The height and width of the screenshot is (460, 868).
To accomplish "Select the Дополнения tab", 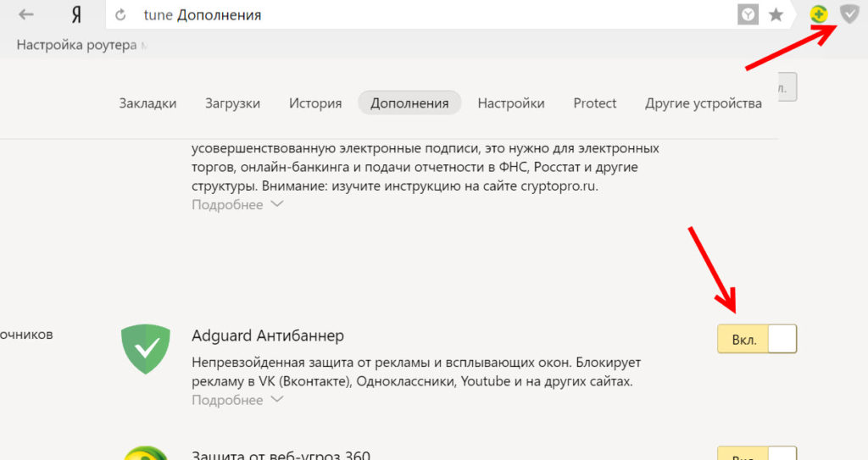I will (409, 103).
